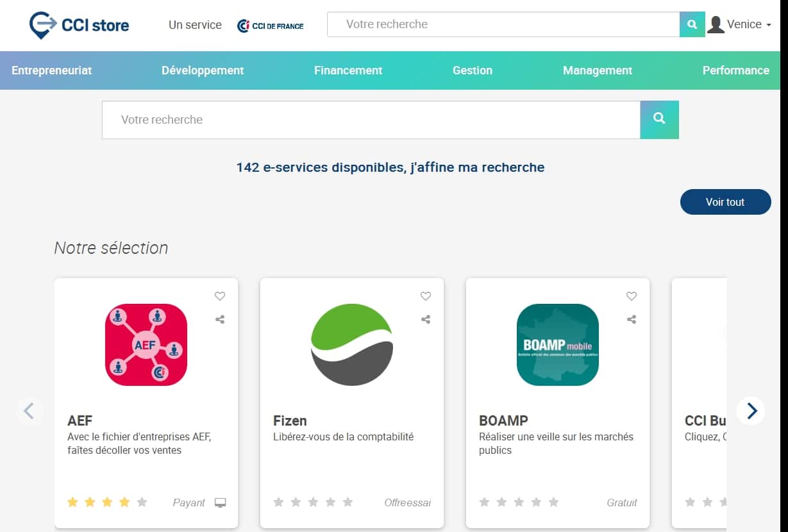Image resolution: width=788 pixels, height=532 pixels.
Task: Click the left carousel arrow
Action: (x=29, y=411)
